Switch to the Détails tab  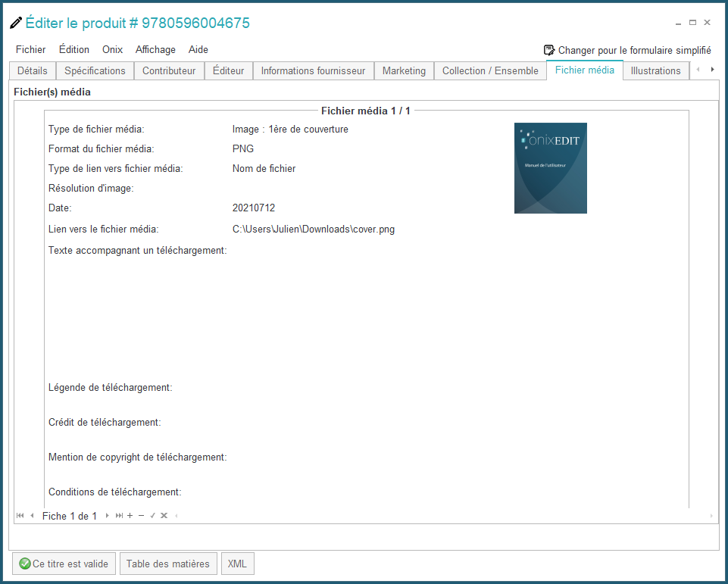[33, 70]
